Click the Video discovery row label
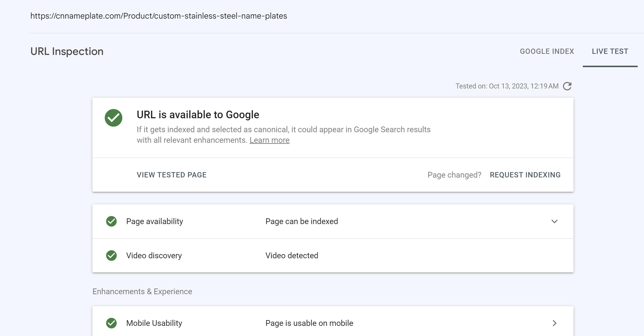 154,256
